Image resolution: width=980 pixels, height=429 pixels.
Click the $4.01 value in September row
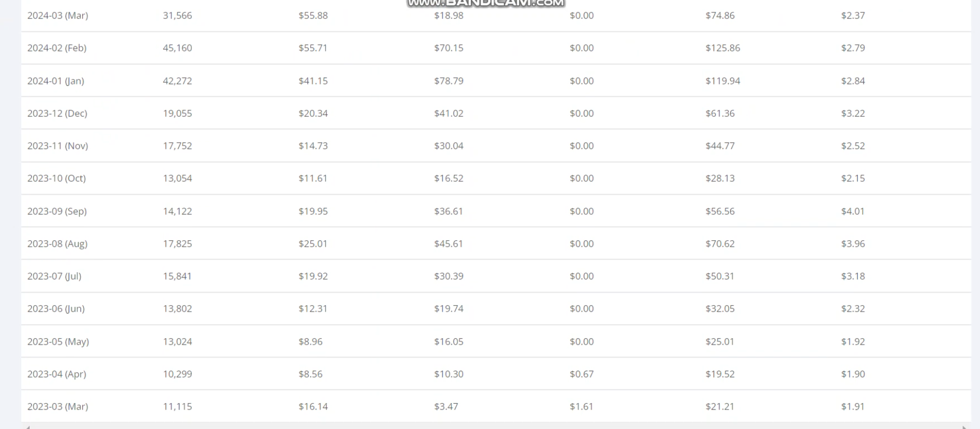pyautogui.click(x=853, y=212)
